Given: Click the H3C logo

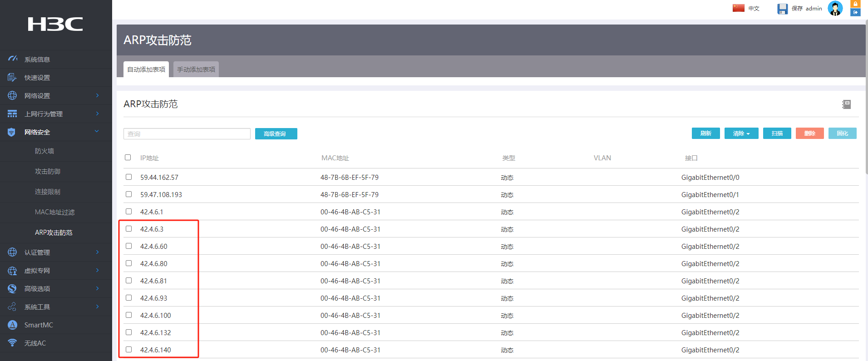Looking at the screenshot, I should click(55, 24).
